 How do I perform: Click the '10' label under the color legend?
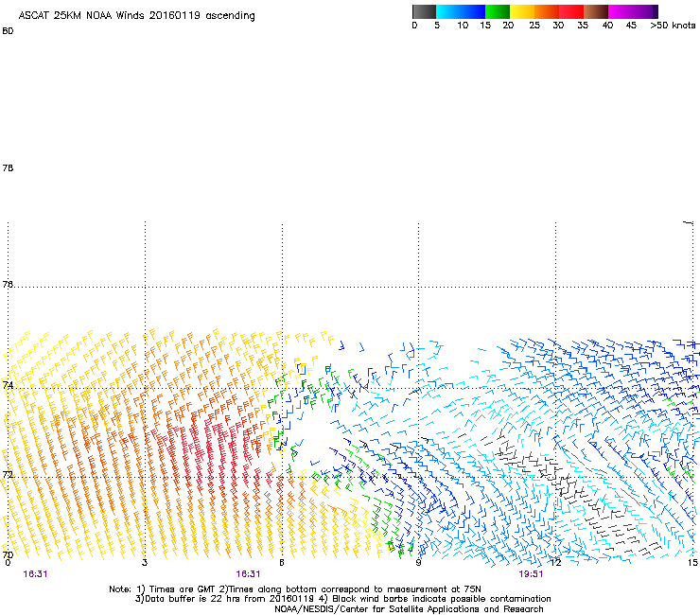pos(463,26)
